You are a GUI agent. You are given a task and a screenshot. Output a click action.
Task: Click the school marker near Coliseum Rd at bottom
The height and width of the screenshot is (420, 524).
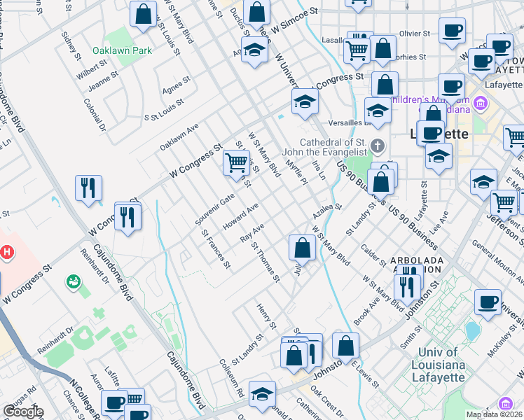[262, 395]
